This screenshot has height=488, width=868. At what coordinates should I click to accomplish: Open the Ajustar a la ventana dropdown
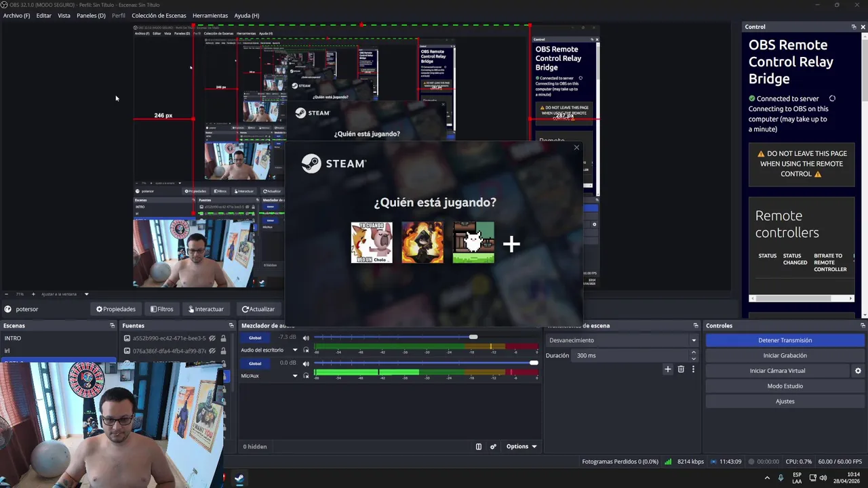65,294
